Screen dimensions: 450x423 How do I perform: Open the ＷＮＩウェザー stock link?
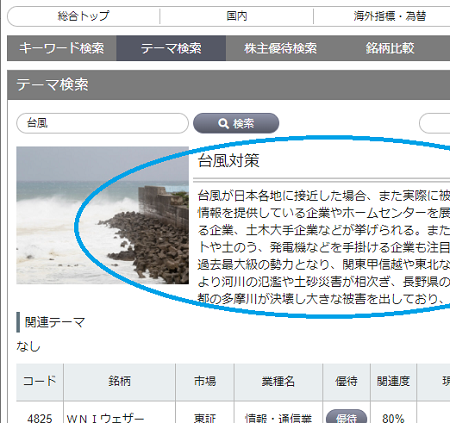click(105, 418)
